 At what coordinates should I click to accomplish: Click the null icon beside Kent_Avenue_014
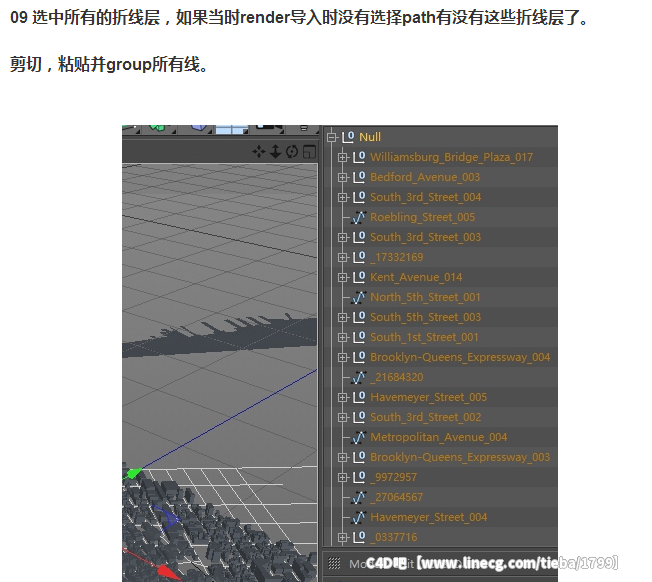point(359,277)
